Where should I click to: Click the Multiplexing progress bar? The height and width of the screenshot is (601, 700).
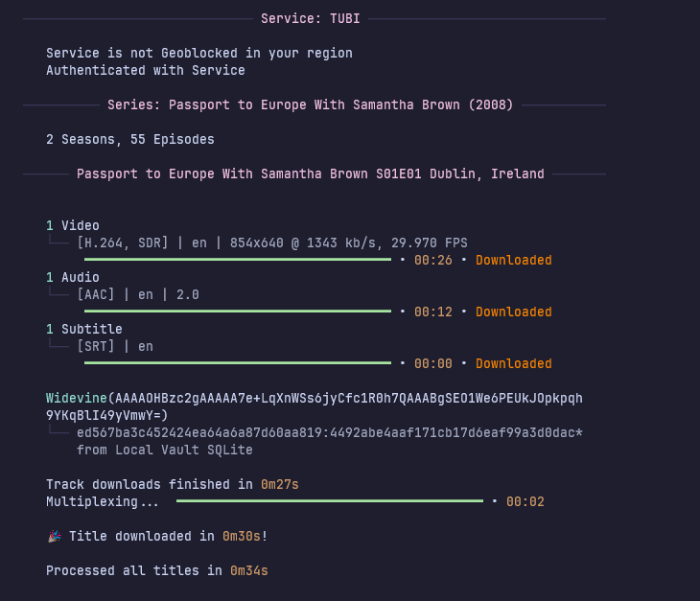coord(330,501)
